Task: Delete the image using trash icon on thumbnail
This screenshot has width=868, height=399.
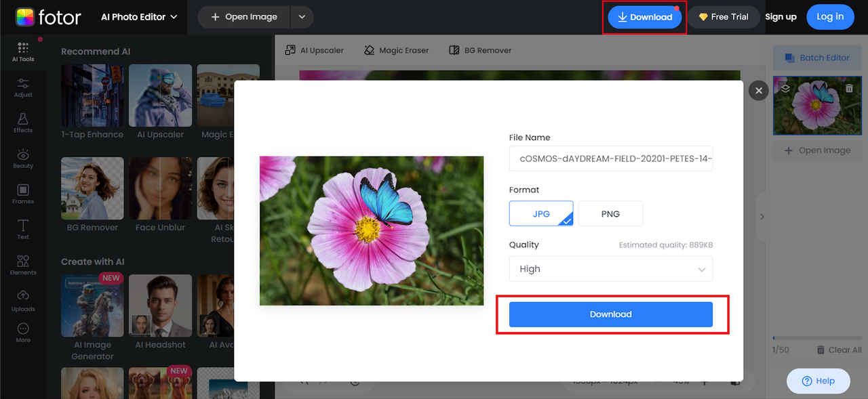Action: [x=849, y=88]
